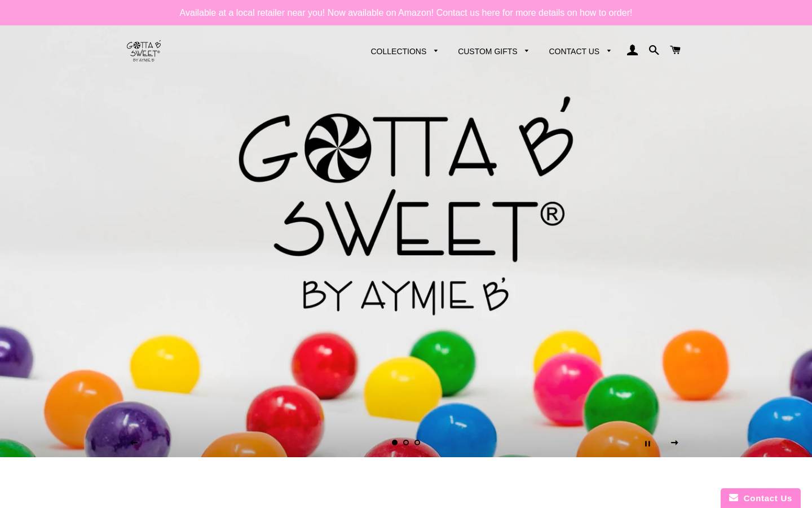Go to previous slide arrow

coord(134,443)
